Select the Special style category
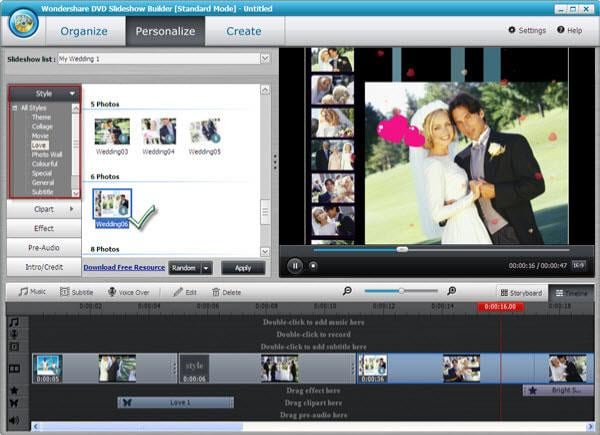 point(42,173)
